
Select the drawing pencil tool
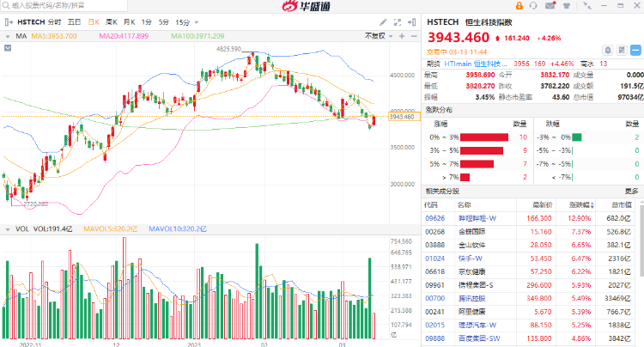[383, 22]
